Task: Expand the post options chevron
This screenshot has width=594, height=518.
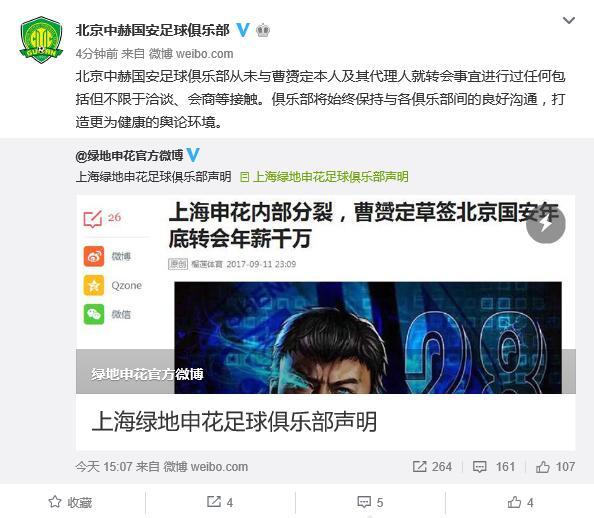Action: pyautogui.click(x=569, y=20)
